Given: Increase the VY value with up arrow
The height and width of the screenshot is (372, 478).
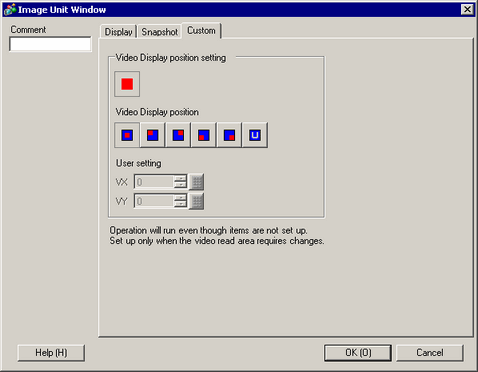Looking at the screenshot, I should click(180, 198).
